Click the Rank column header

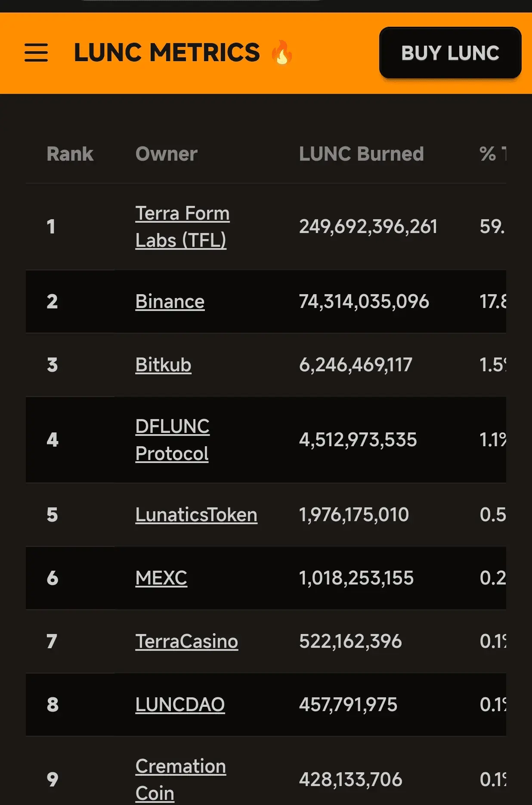(70, 154)
